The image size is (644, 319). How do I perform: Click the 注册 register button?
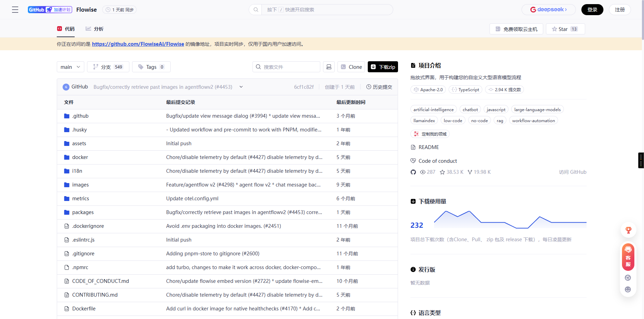click(x=620, y=10)
